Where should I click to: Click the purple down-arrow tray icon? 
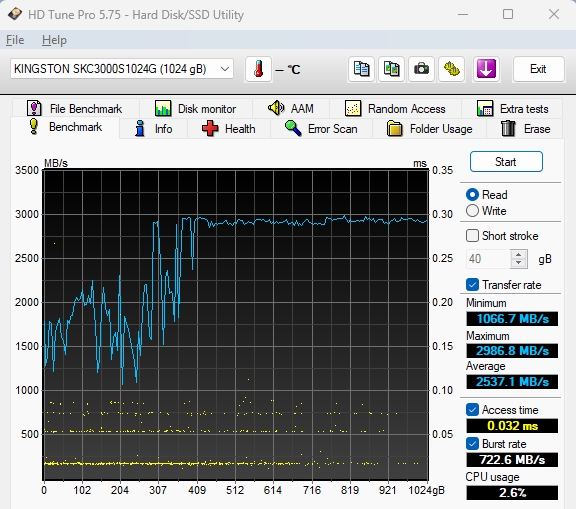click(x=486, y=69)
